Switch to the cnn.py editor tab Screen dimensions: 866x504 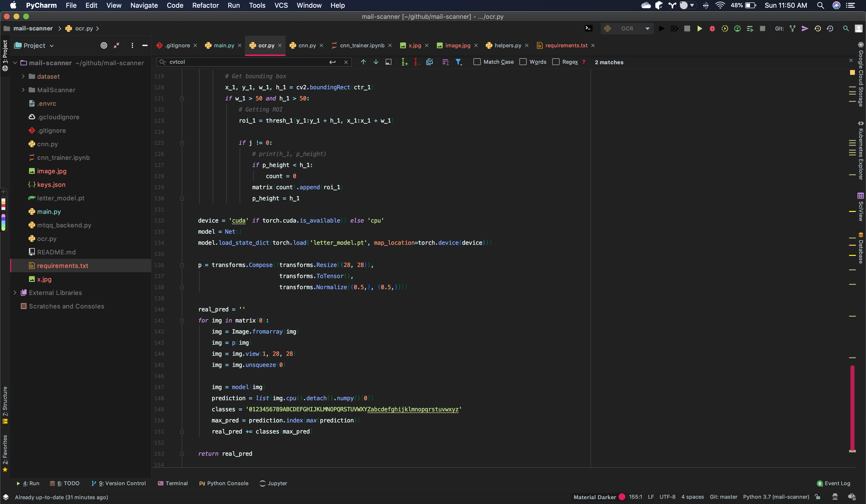click(x=307, y=45)
